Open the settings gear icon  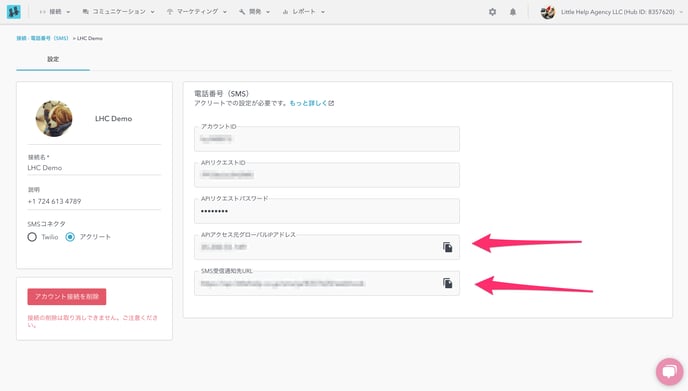click(492, 12)
